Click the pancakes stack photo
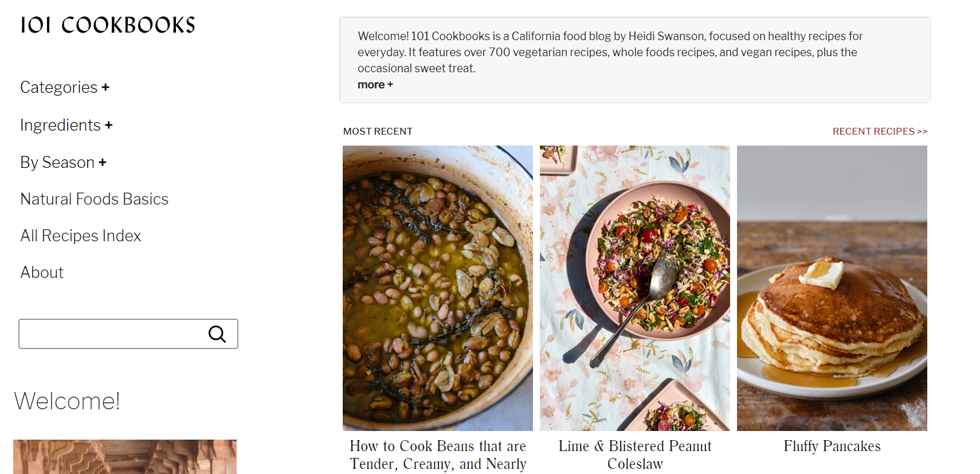Screen dimensions: 980x474 coord(832,288)
